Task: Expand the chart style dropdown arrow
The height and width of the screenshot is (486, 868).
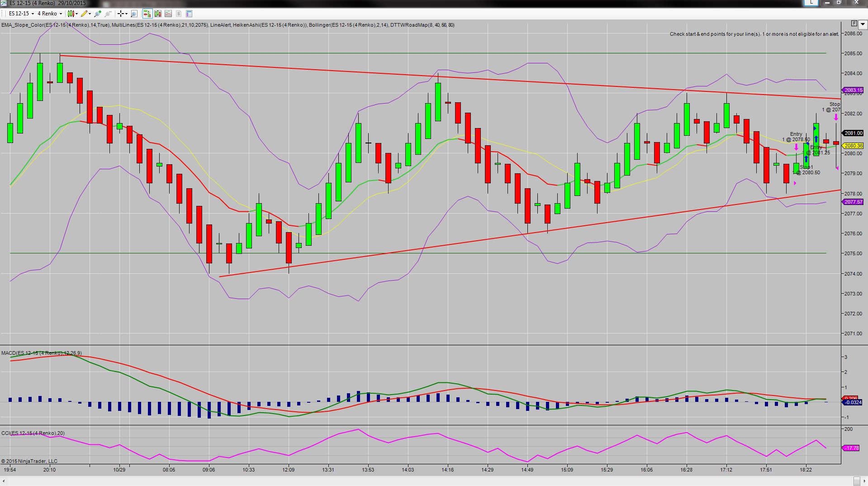Action: [x=76, y=14]
